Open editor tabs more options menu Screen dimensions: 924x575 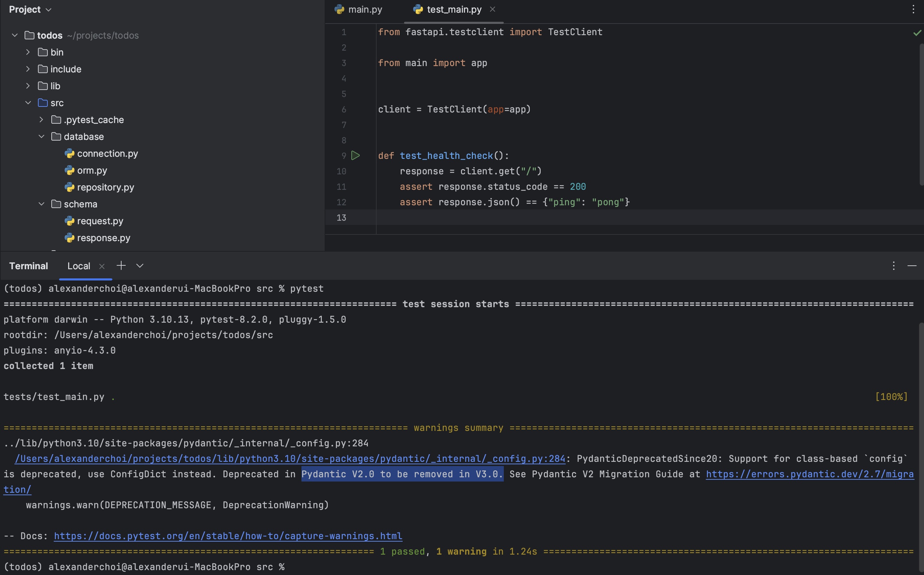coord(913,9)
